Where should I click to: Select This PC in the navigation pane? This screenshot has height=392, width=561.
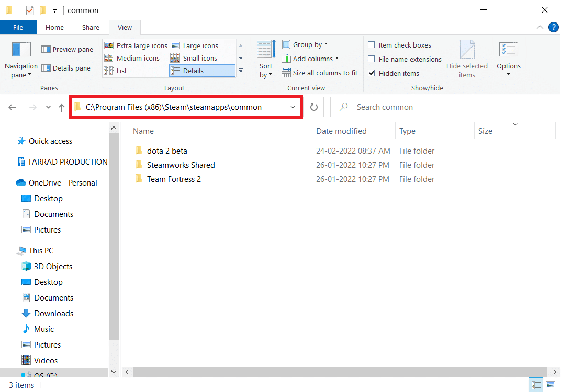(35, 250)
